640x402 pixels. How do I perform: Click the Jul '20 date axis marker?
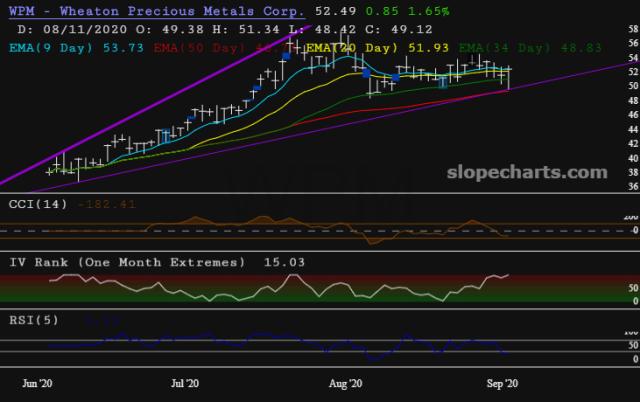click(x=185, y=382)
